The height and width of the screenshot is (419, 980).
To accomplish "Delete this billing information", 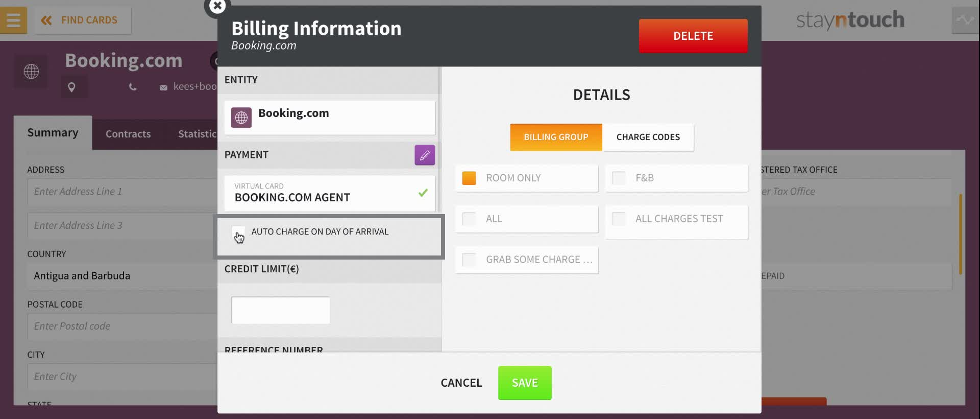I will tap(693, 36).
